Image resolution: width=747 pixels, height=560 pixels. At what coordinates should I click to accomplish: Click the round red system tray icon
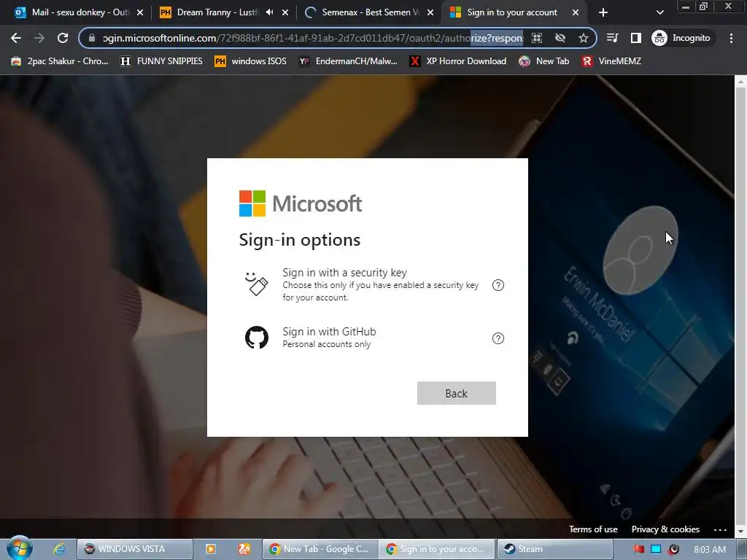coord(673,549)
